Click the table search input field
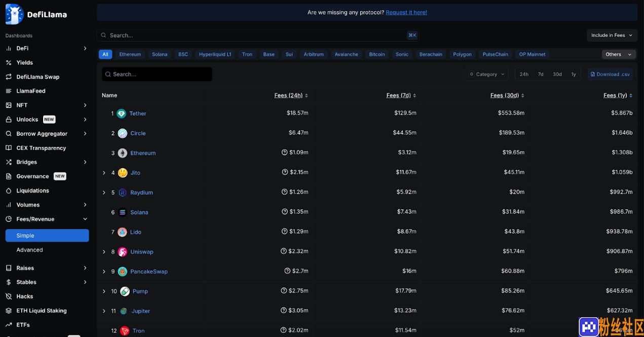 (x=157, y=74)
